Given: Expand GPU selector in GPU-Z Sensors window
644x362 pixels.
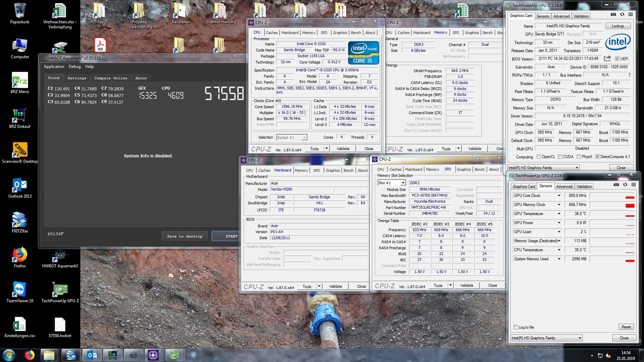Looking at the screenshot, I should coord(580,338).
